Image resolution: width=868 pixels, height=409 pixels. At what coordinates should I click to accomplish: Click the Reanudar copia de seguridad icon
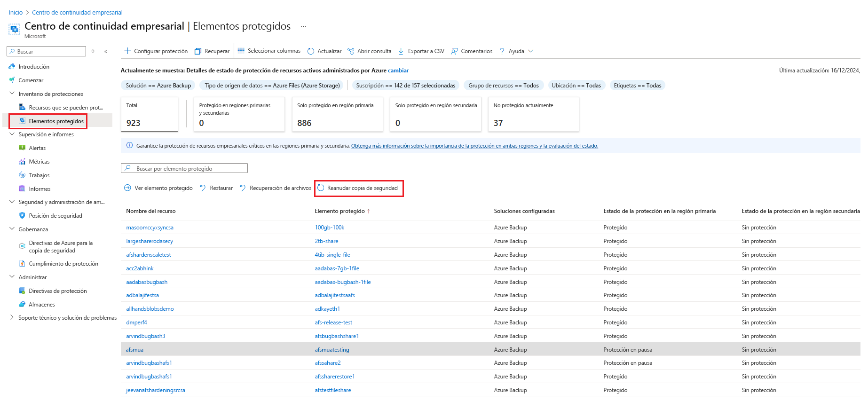click(321, 188)
